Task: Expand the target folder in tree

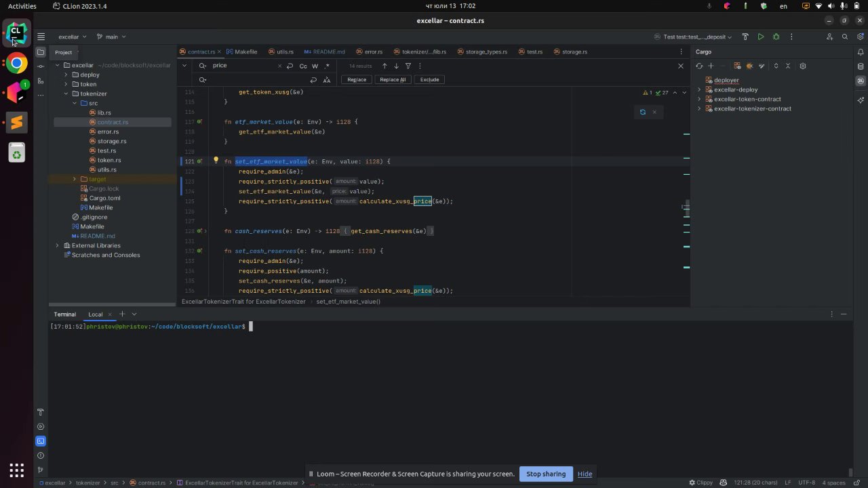Action: [74, 179]
